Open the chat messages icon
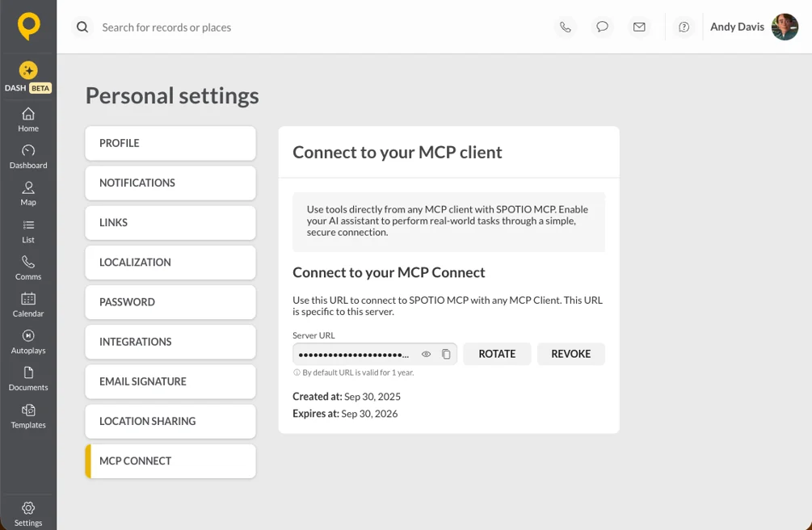 pyautogui.click(x=602, y=27)
